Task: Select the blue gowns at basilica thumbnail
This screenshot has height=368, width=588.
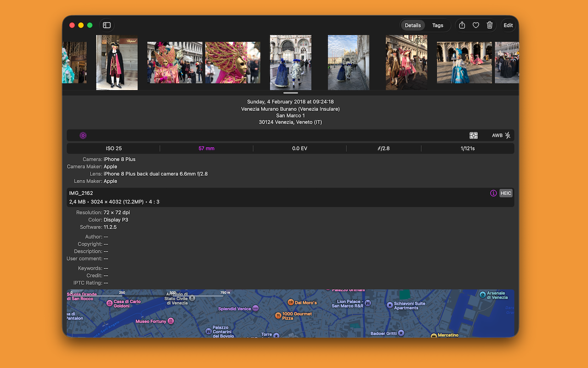Action: (x=290, y=63)
